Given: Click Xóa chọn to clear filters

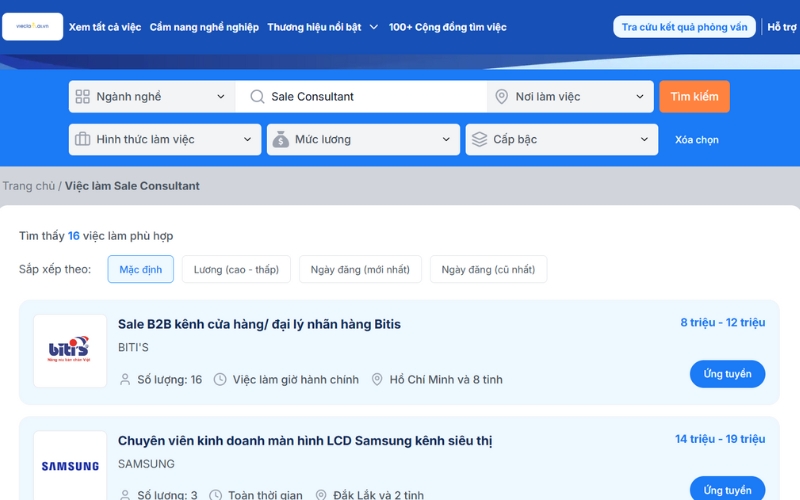Looking at the screenshot, I should (696, 140).
